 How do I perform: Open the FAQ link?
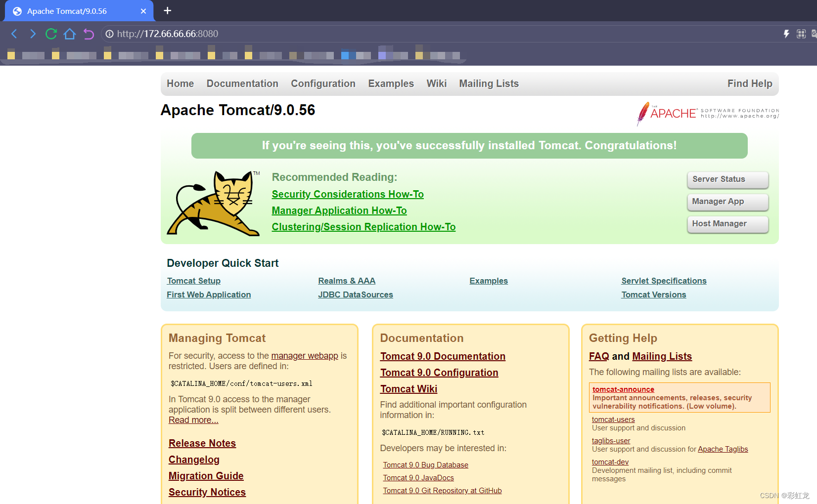tap(599, 356)
